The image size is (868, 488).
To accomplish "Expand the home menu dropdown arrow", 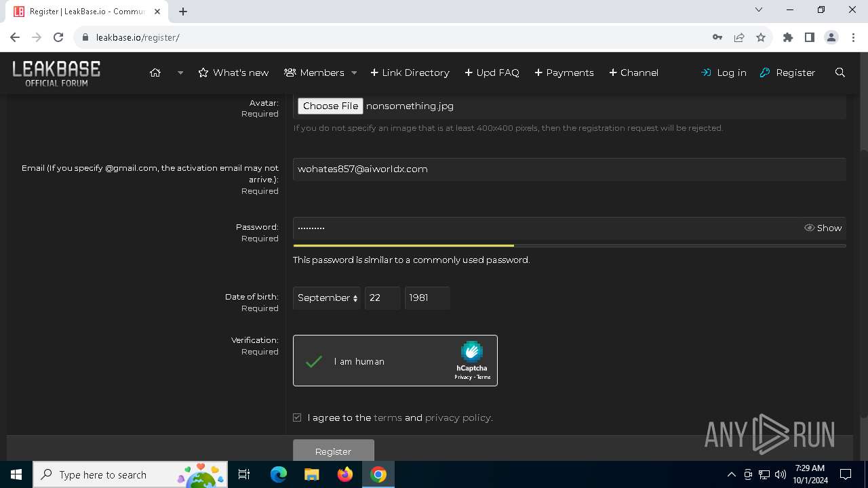I will pos(180,73).
